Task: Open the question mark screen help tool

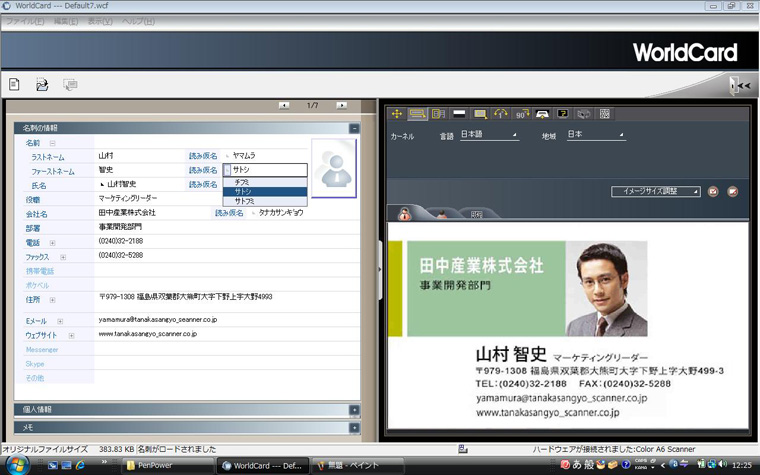Action: coord(563,114)
